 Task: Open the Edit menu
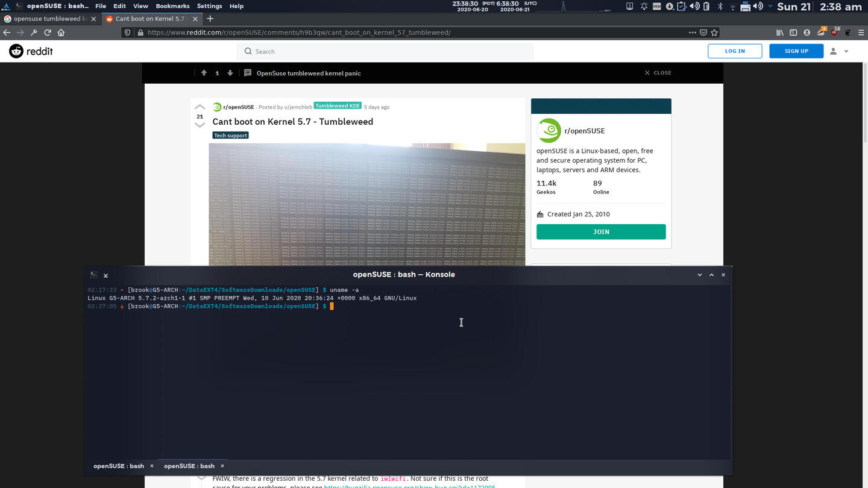pos(120,6)
